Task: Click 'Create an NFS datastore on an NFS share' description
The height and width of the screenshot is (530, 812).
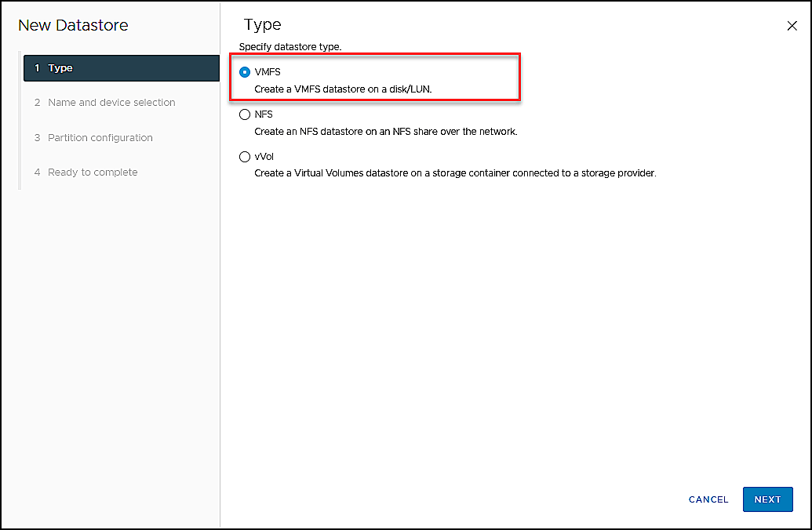Action: click(385, 132)
